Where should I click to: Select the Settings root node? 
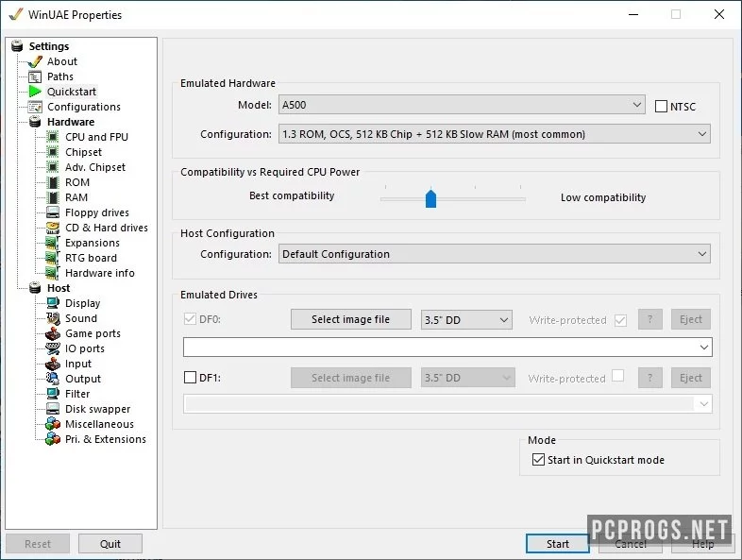pyautogui.click(x=49, y=46)
